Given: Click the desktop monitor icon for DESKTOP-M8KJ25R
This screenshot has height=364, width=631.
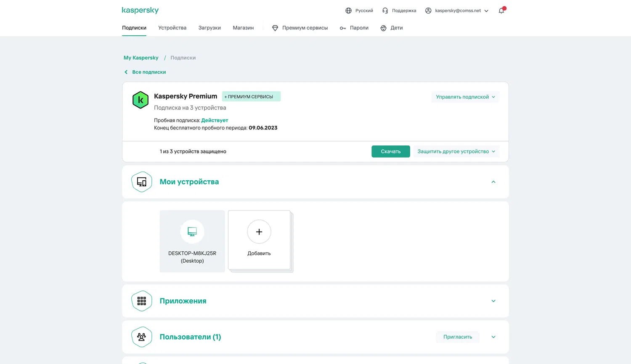Looking at the screenshot, I should click(x=192, y=232).
